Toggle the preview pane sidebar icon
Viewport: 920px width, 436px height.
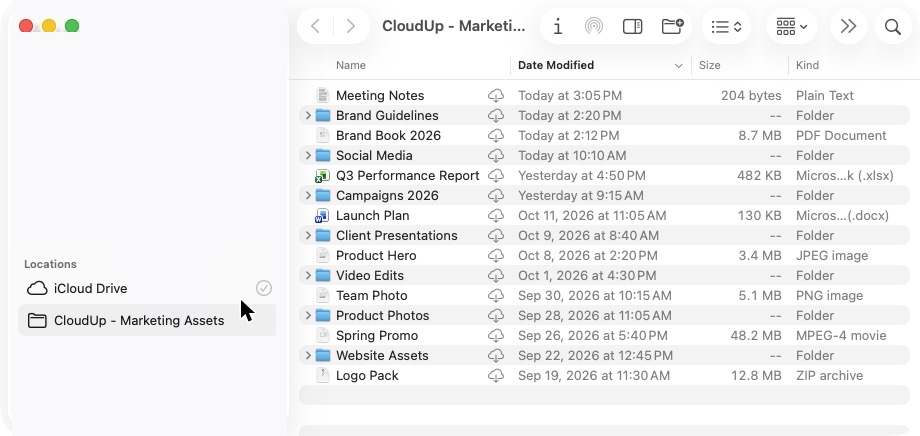click(x=632, y=26)
